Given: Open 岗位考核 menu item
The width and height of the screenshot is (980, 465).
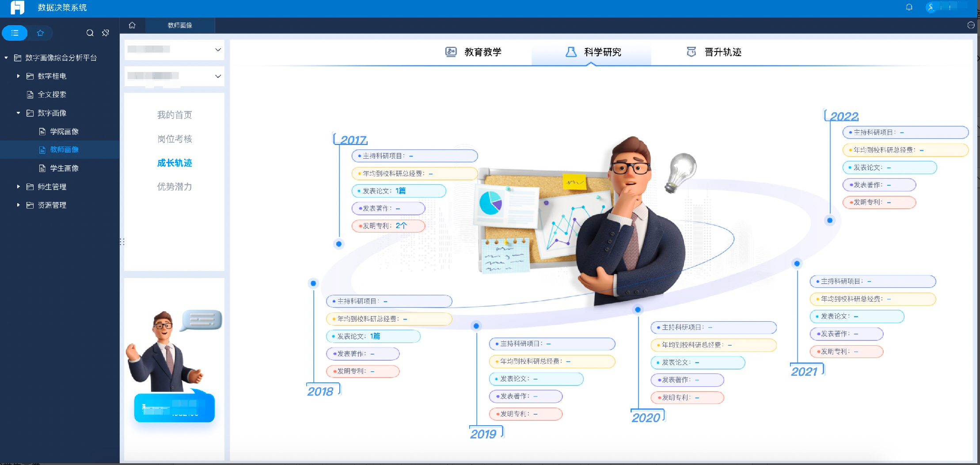Looking at the screenshot, I should pos(175,139).
